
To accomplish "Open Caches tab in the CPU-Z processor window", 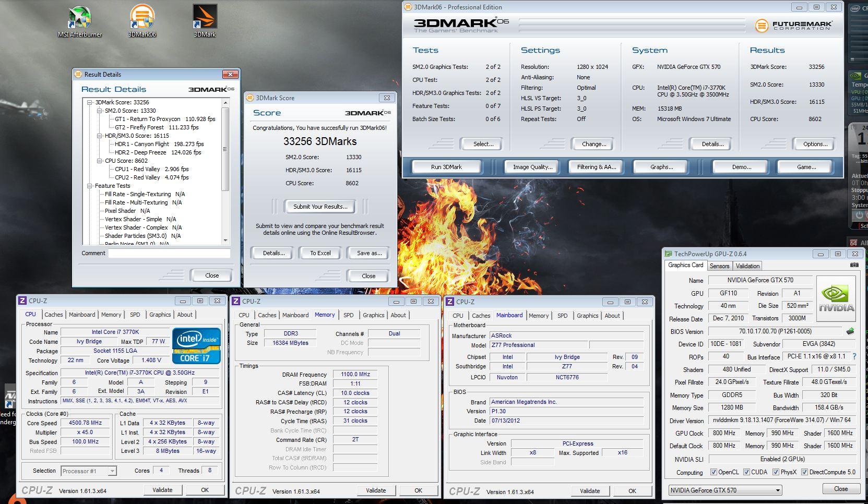I will [x=53, y=315].
